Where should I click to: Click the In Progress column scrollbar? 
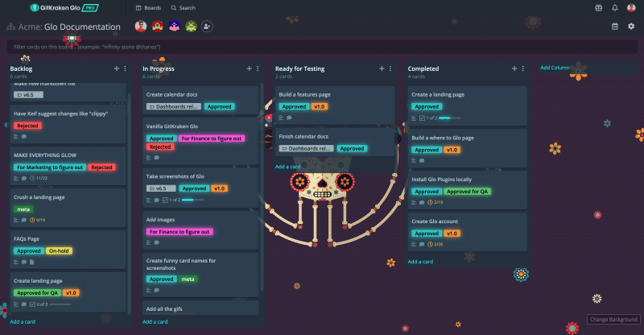tap(262, 187)
